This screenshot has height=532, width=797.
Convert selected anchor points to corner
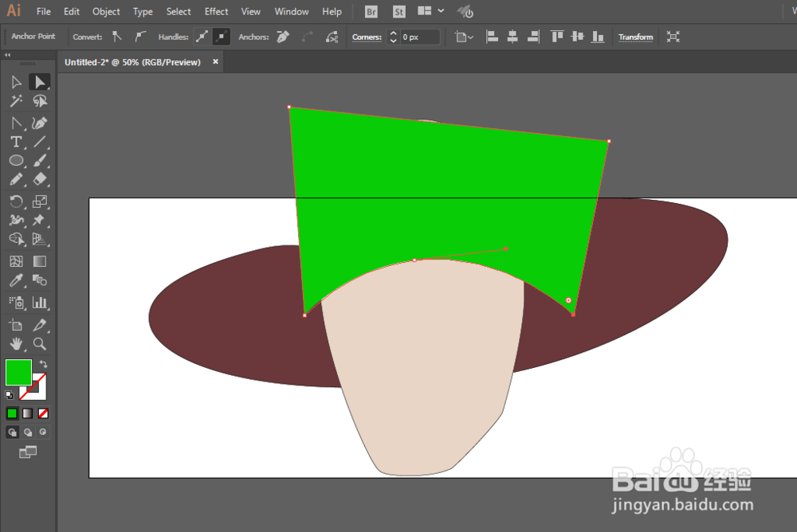pos(117,37)
